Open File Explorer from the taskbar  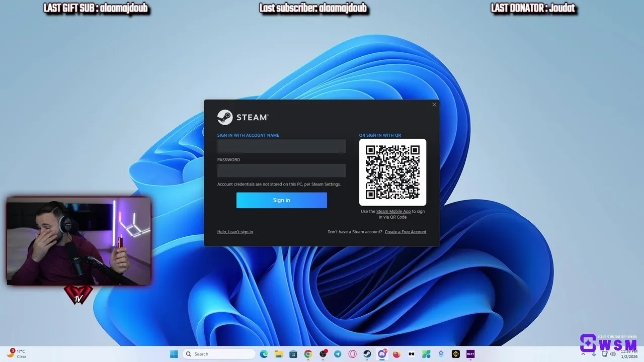click(279, 354)
